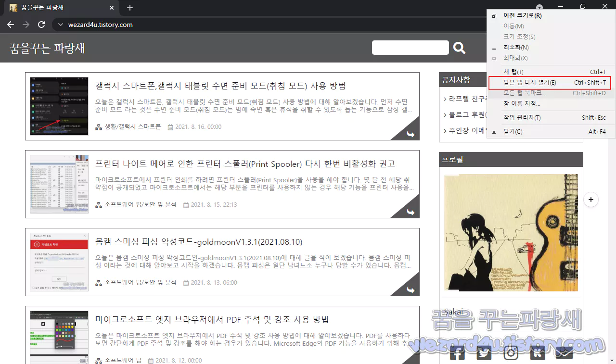The width and height of the screenshot is (616, 364).
Task: Click 모든 탭 북마크... menu entry
Action: pyautogui.click(x=525, y=93)
